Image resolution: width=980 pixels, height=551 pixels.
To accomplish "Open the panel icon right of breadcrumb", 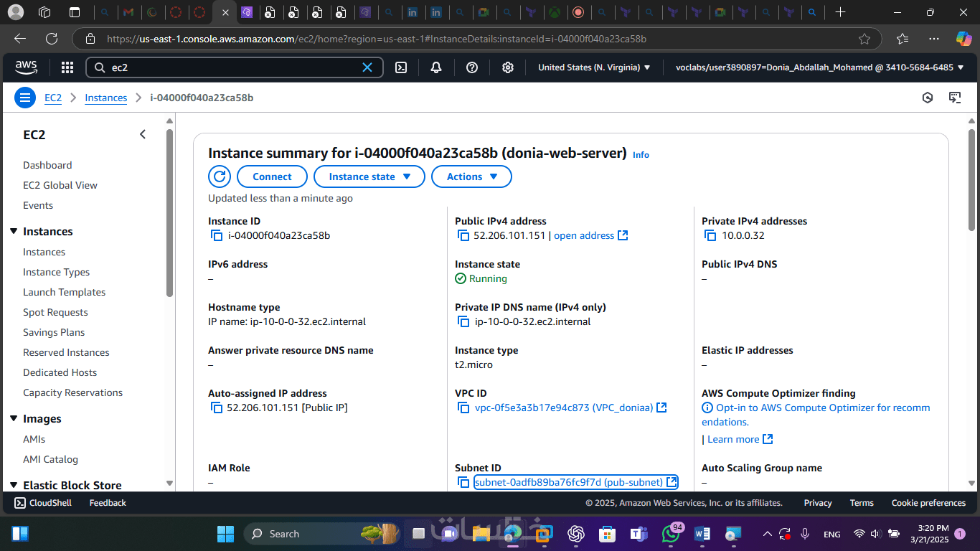I will click(955, 98).
